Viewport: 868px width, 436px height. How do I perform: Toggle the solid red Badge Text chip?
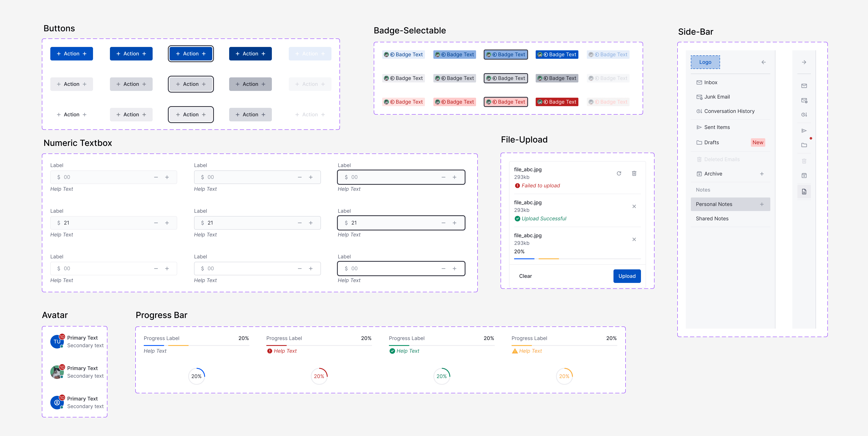click(557, 102)
